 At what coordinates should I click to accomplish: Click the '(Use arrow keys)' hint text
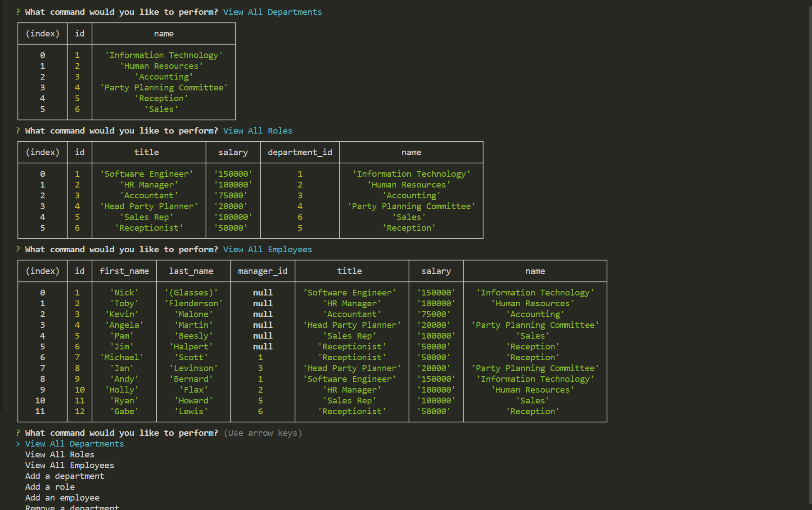click(x=263, y=433)
